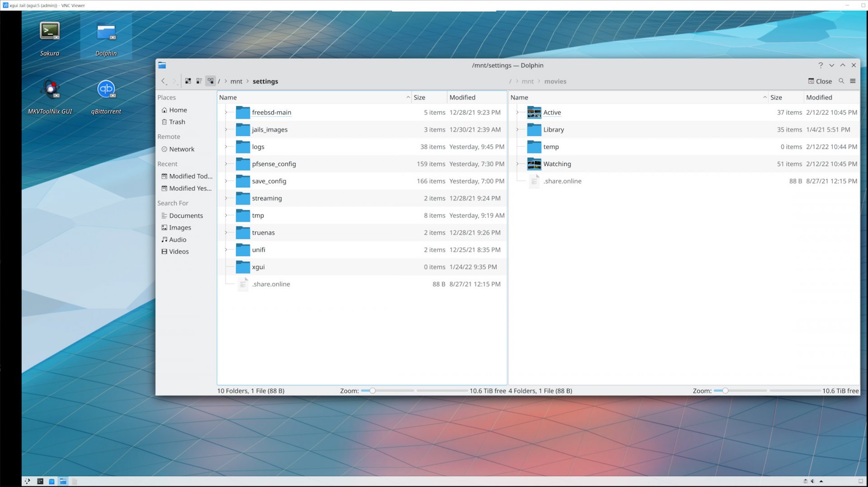Image resolution: width=868 pixels, height=487 pixels.
Task: Activate the Details view mode icon
Action: point(210,80)
